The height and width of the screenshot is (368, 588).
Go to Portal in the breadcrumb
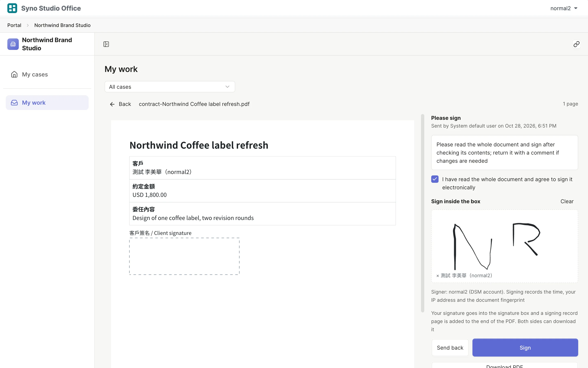(x=14, y=25)
